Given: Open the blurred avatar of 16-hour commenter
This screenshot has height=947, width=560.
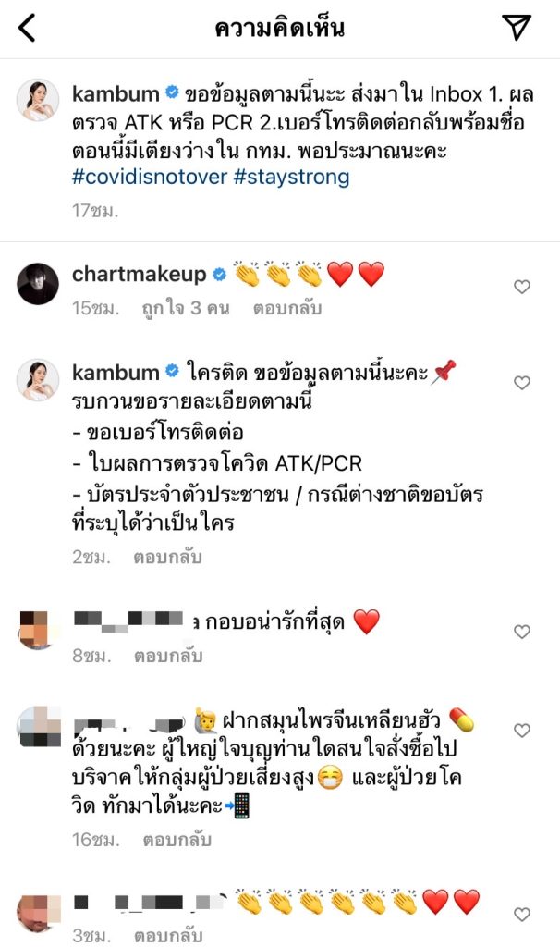Looking at the screenshot, I should 38,727.
